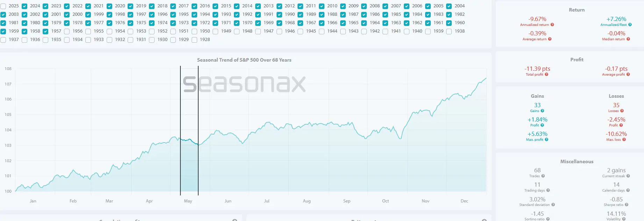
Task: Click the +7.26% Annualized/Rest value
Action: (616, 19)
